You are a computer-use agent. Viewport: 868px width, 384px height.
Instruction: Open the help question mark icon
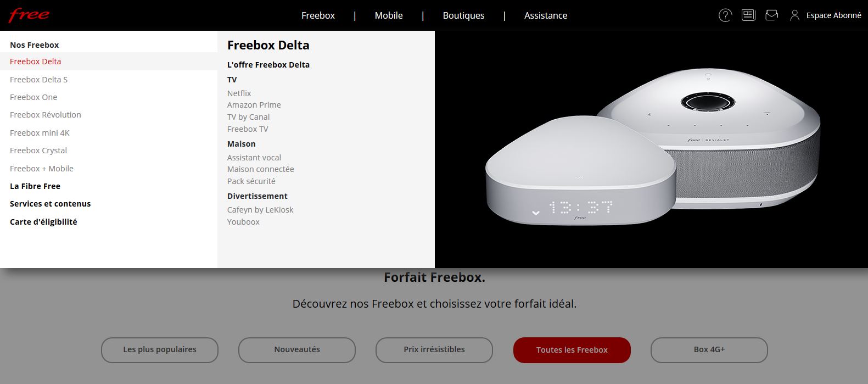pos(725,15)
